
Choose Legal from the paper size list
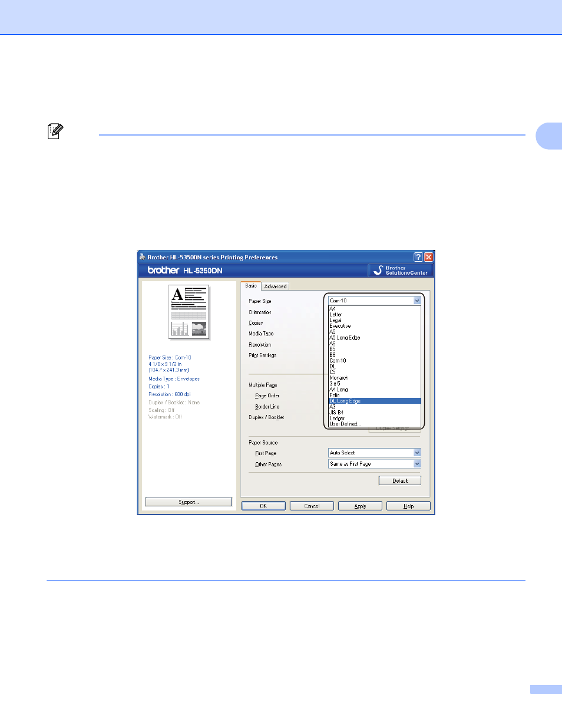pos(375,321)
